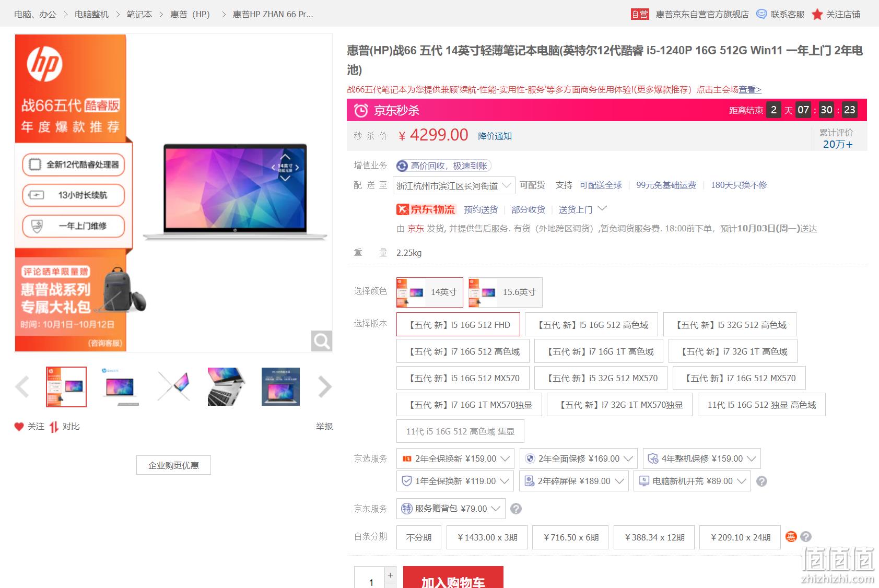879x588 pixels.
Task: Choose 【五代 新】i7 32G 1T MX570独显 version
Action: pyautogui.click(x=620, y=405)
